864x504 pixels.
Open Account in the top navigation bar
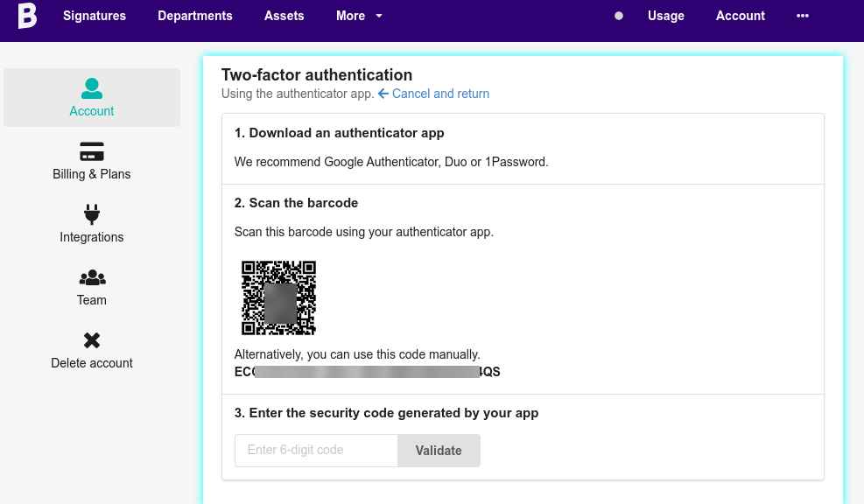(x=740, y=16)
